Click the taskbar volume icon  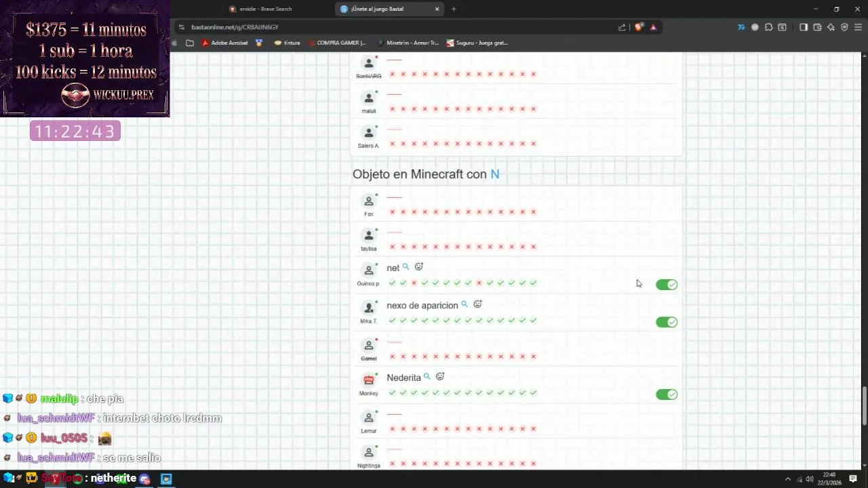pos(809,479)
